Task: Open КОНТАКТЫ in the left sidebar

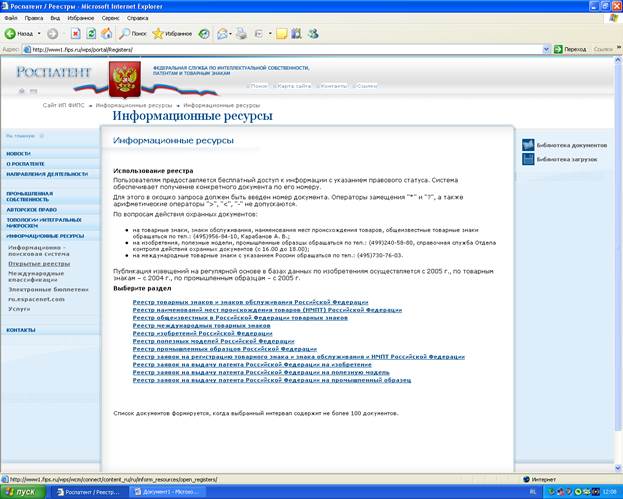Action: [21, 330]
